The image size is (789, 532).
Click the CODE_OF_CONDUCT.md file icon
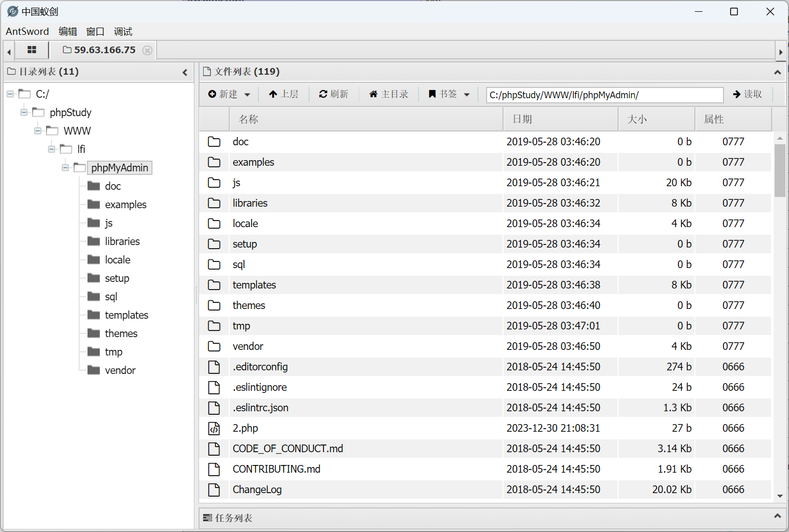[214, 449]
